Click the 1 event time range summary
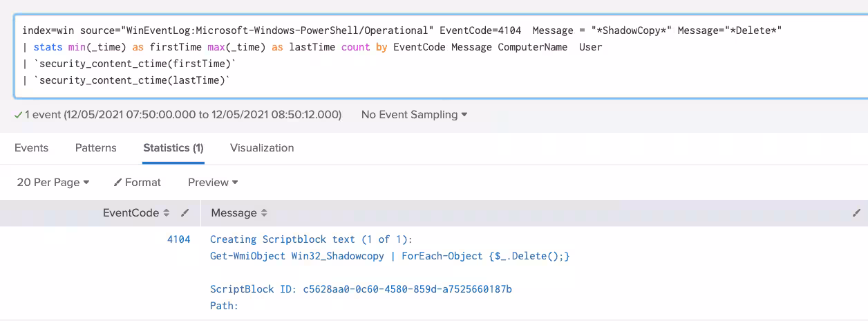The image size is (868, 321). 183,114
